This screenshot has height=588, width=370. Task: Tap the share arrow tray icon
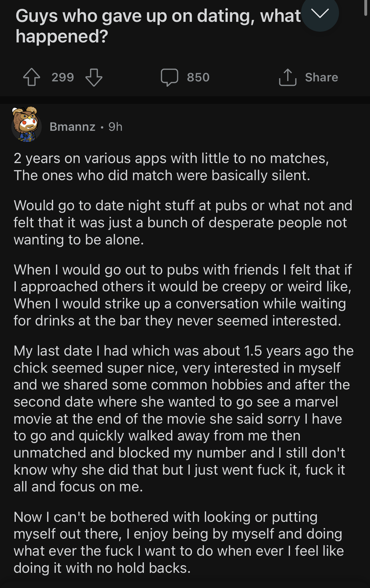[287, 77]
